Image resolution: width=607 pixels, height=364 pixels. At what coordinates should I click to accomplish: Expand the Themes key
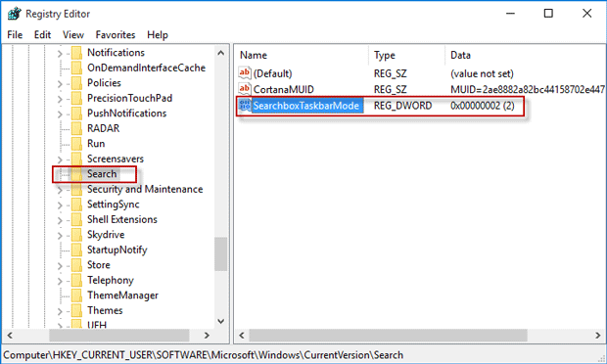(60, 311)
